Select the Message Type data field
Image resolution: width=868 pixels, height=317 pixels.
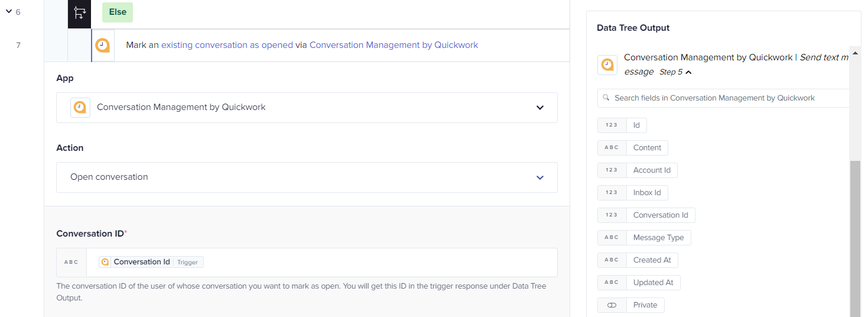point(644,238)
